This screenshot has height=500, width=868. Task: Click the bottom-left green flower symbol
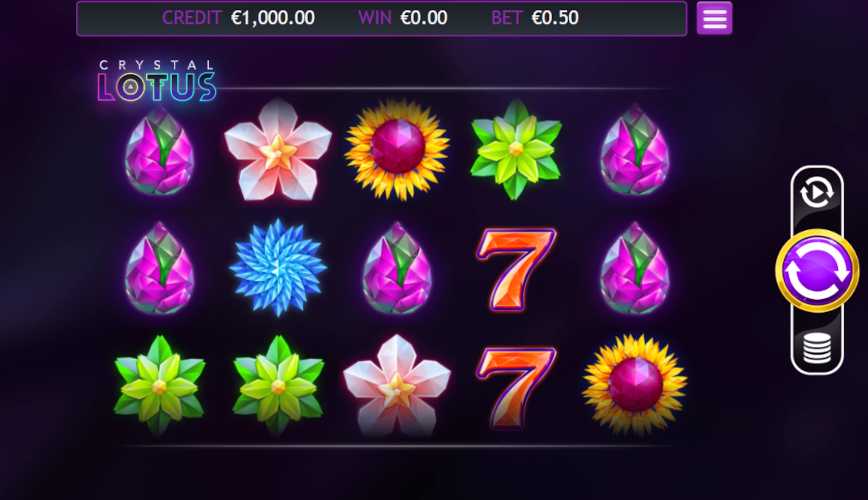[159, 385]
